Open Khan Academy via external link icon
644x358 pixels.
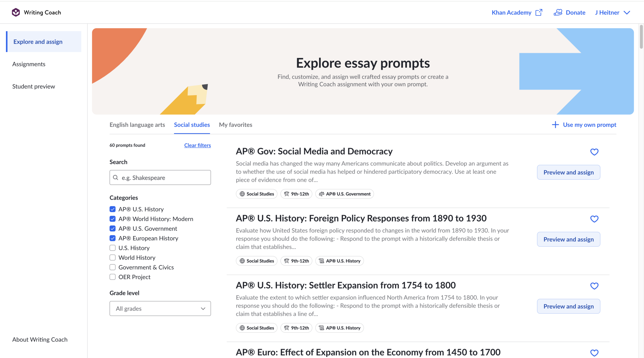[539, 12]
